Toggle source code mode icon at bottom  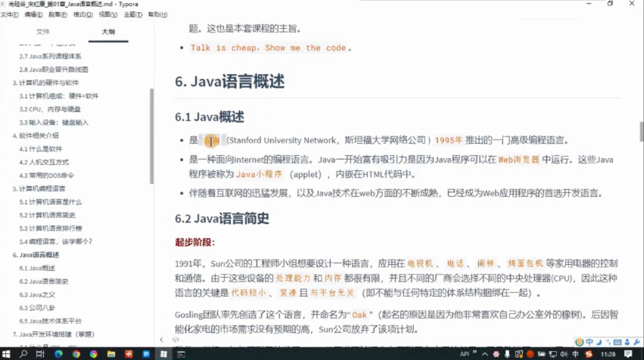(x=175, y=340)
